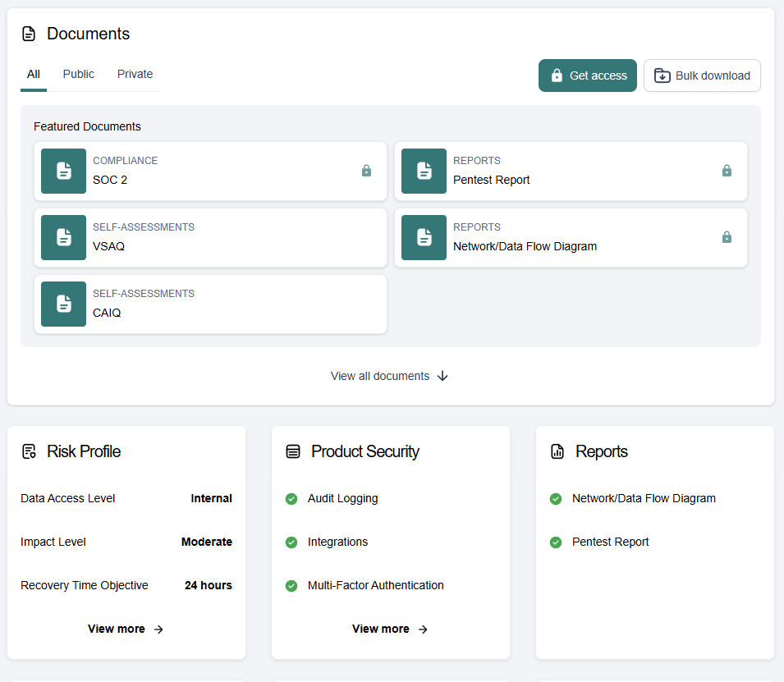Screen dimensions: 784x682
Task: Expand View all documents list
Action: click(390, 376)
